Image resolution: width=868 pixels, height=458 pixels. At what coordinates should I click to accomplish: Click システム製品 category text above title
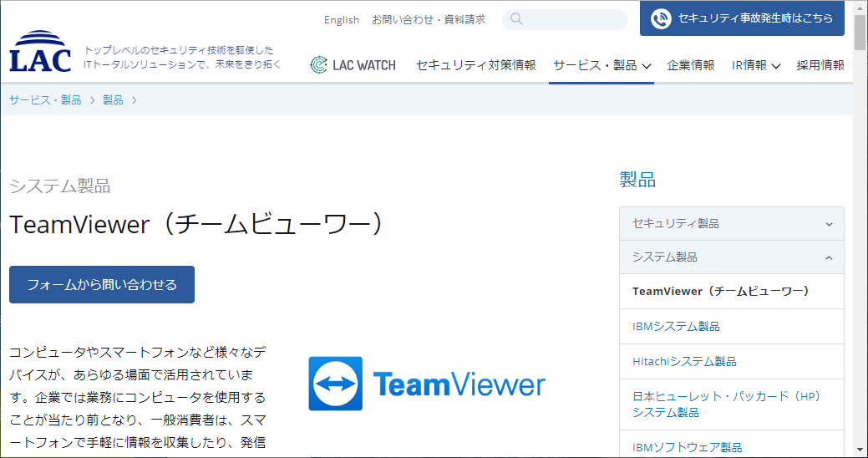pyautogui.click(x=60, y=186)
